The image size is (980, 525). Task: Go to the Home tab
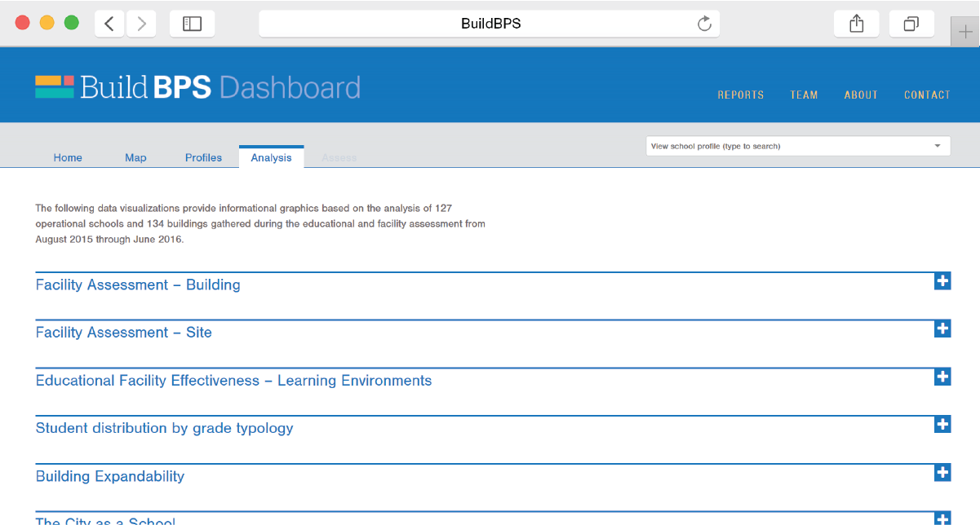68,157
